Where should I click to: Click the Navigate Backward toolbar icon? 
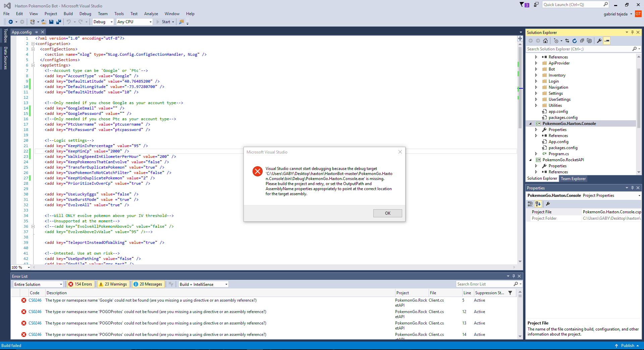[x=11, y=22]
